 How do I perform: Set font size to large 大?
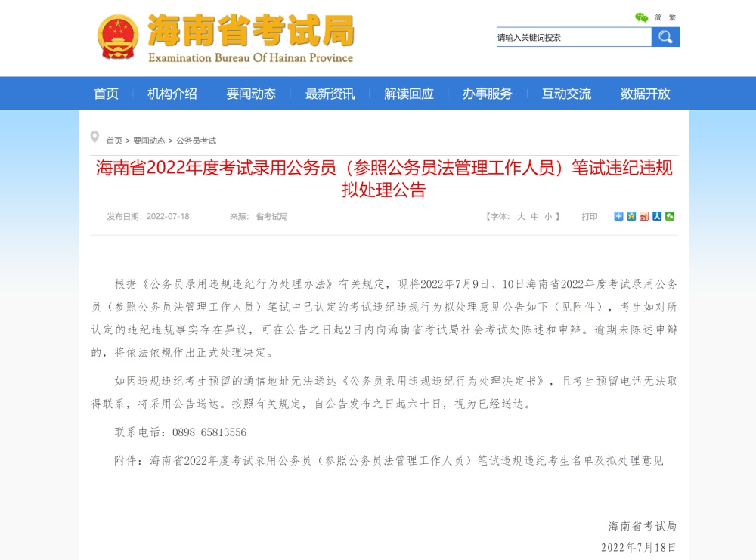coord(521,217)
